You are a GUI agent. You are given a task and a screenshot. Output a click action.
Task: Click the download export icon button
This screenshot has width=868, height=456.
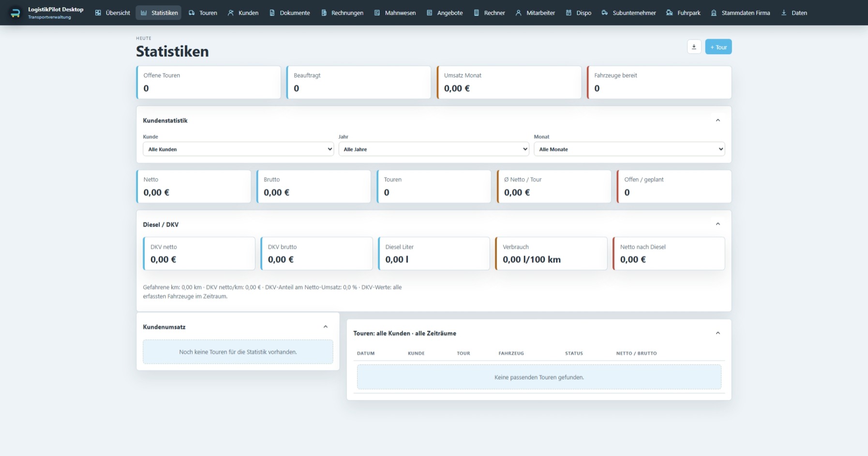[x=694, y=47]
